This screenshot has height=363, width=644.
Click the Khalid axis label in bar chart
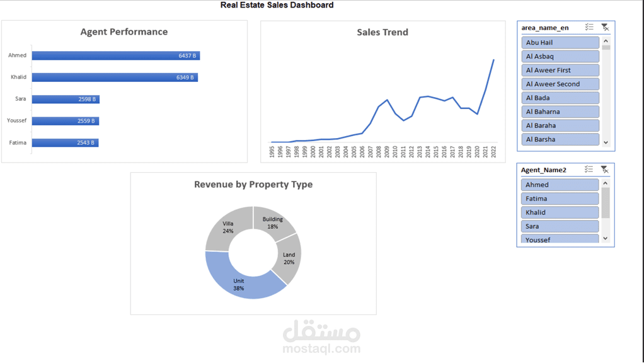18,77
